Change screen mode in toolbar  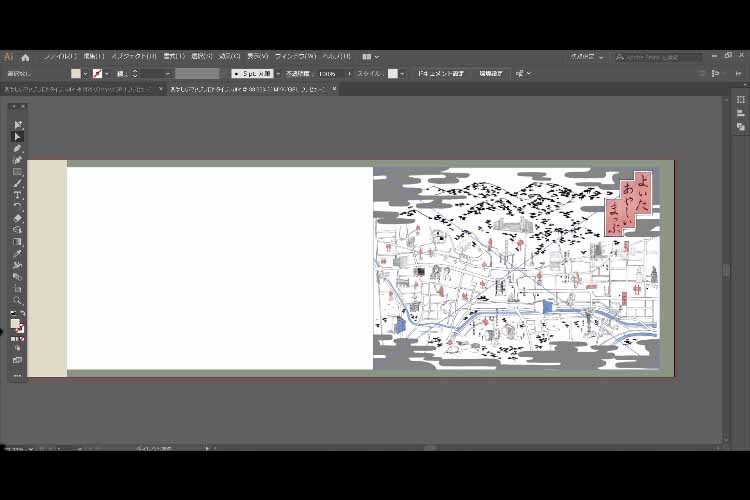coord(18,360)
